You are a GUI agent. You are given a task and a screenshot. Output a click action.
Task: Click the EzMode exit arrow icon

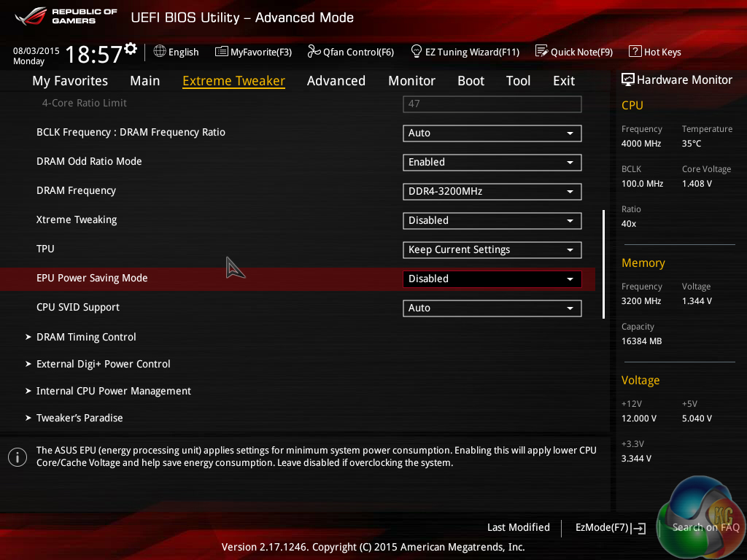pyautogui.click(x=638, y=528)
